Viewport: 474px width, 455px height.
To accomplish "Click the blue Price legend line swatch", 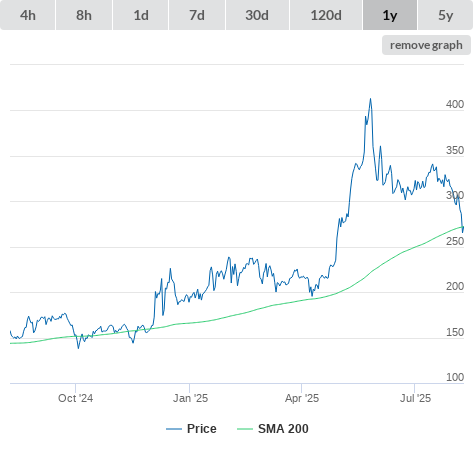I will (174, 429).
